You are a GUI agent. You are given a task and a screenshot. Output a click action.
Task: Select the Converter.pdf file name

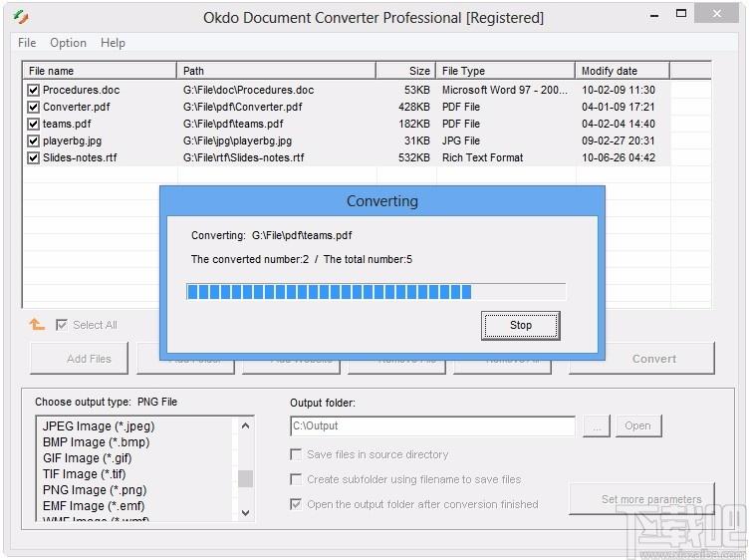coord(77,107)
